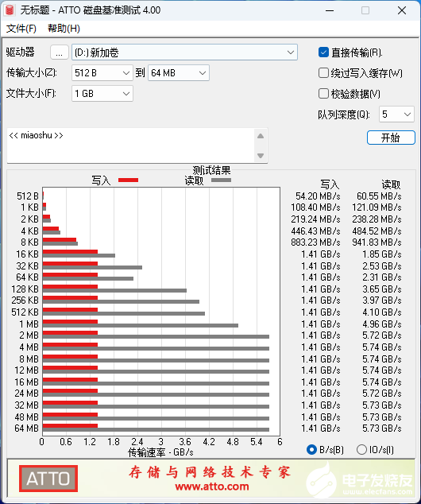Click the 54.20 MB/s write value
The width and height of the screenshot is (421, 504).
[x=318, y=196]
